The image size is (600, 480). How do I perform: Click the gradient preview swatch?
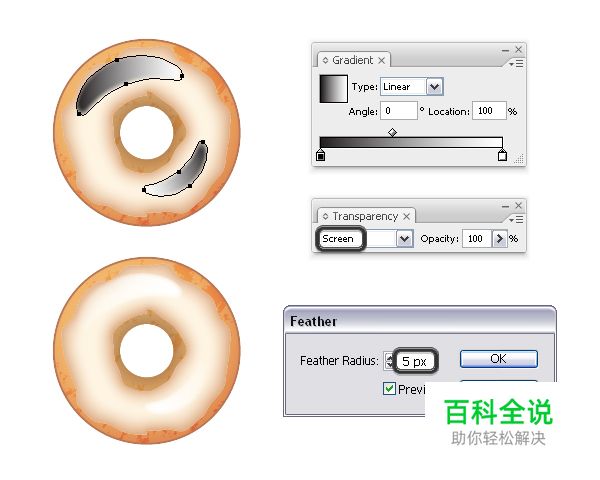[x=334, y=89]
